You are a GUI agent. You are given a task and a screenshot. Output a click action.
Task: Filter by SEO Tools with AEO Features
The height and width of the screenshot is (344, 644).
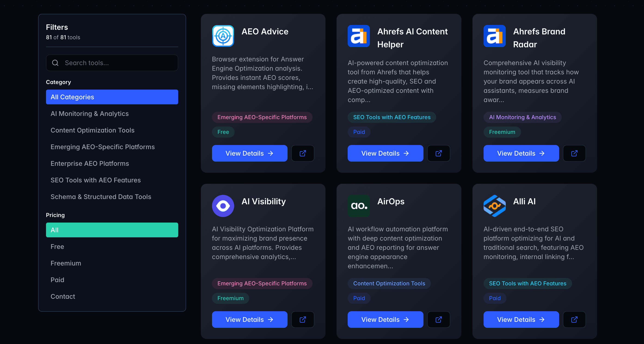(x=95, y=180)
